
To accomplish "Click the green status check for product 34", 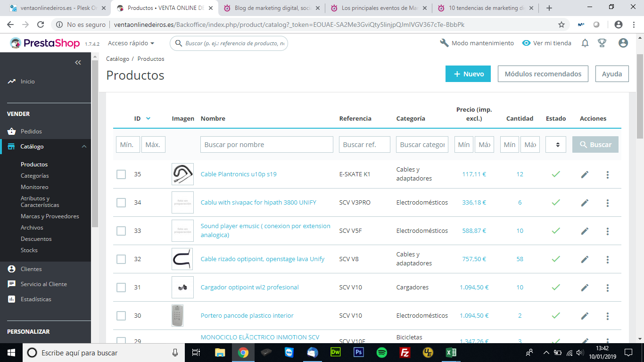I will tap(556, 203).
